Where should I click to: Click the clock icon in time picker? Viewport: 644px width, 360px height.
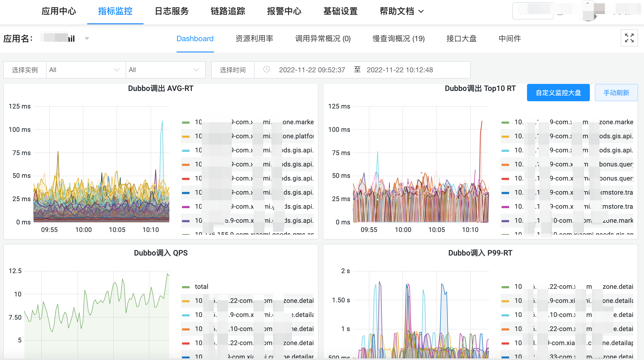(x=266, y=70)
